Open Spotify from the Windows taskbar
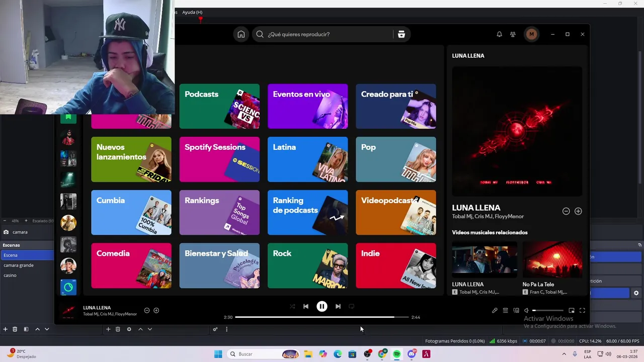The image size is (644, 362). point(397,354)
